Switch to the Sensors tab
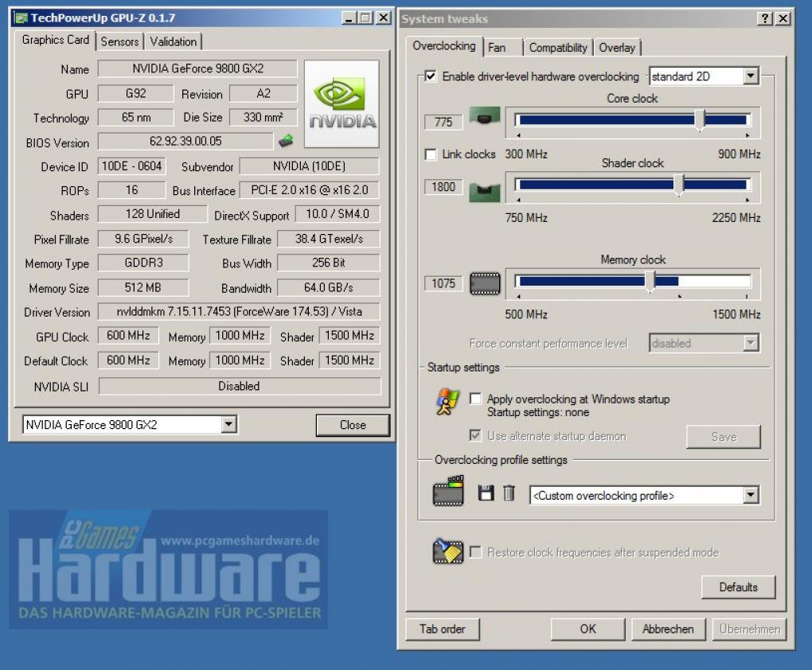This screenshot has width=812, height=670. coord(119,41)
